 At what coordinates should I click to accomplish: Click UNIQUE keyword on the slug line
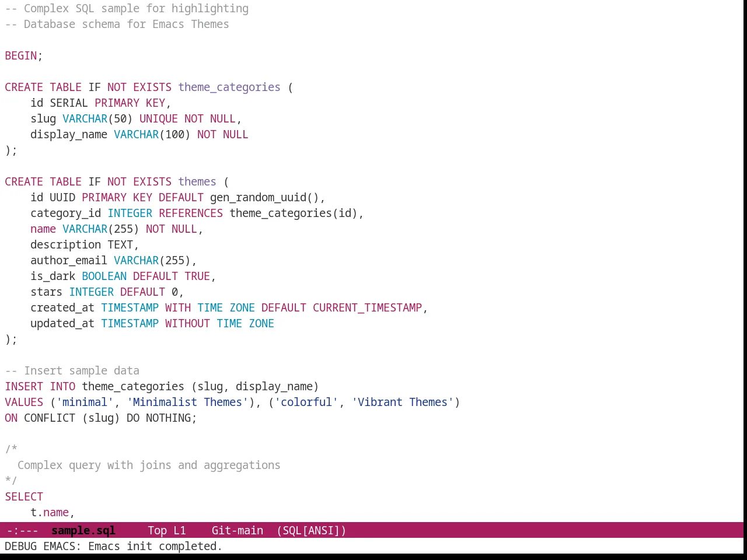tap(159, 118)
